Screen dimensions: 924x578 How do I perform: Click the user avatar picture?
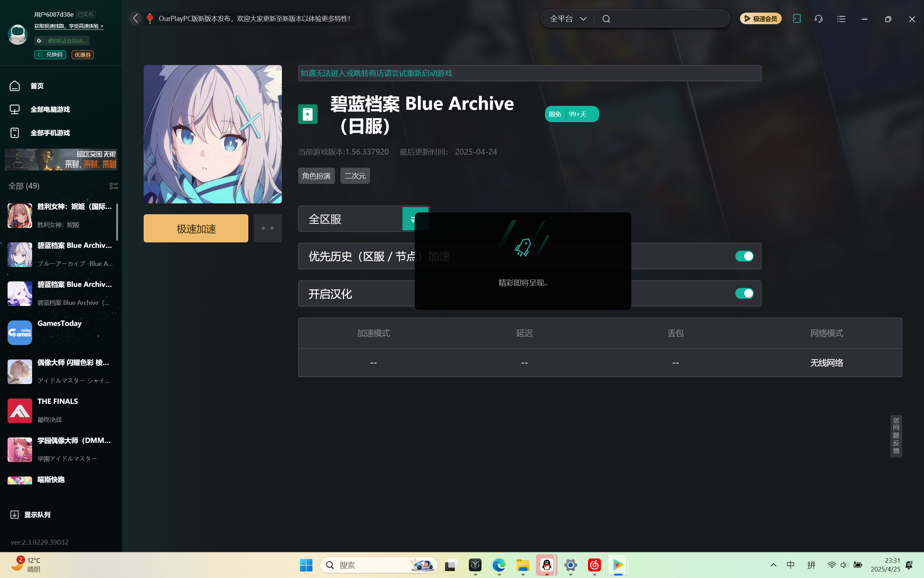(x=18, y=34)
